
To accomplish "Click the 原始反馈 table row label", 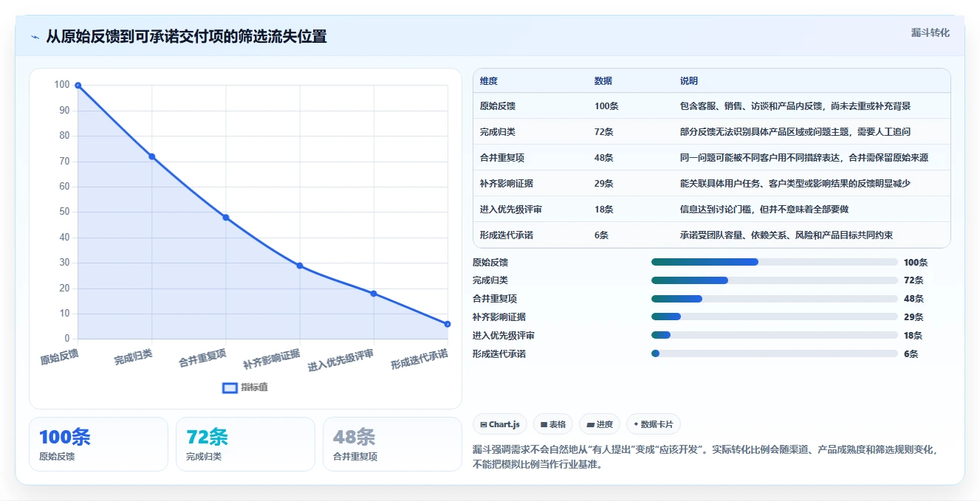I will click(498, 106).
